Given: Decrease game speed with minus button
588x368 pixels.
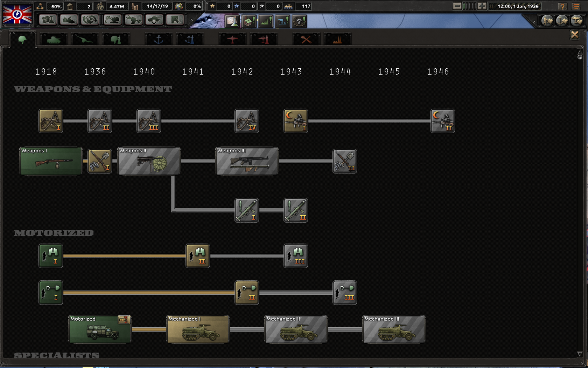Looking at the screenshot, I should click(457, 6).
